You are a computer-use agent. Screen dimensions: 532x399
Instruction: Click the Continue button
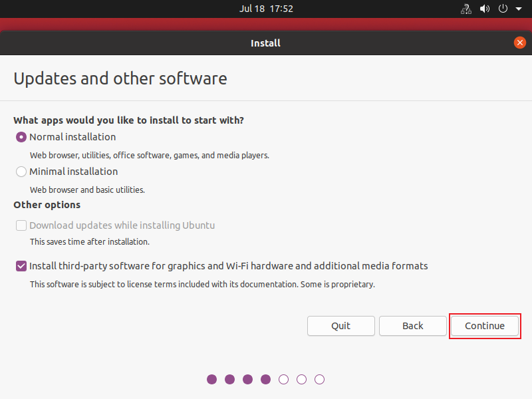pos(485,326)
